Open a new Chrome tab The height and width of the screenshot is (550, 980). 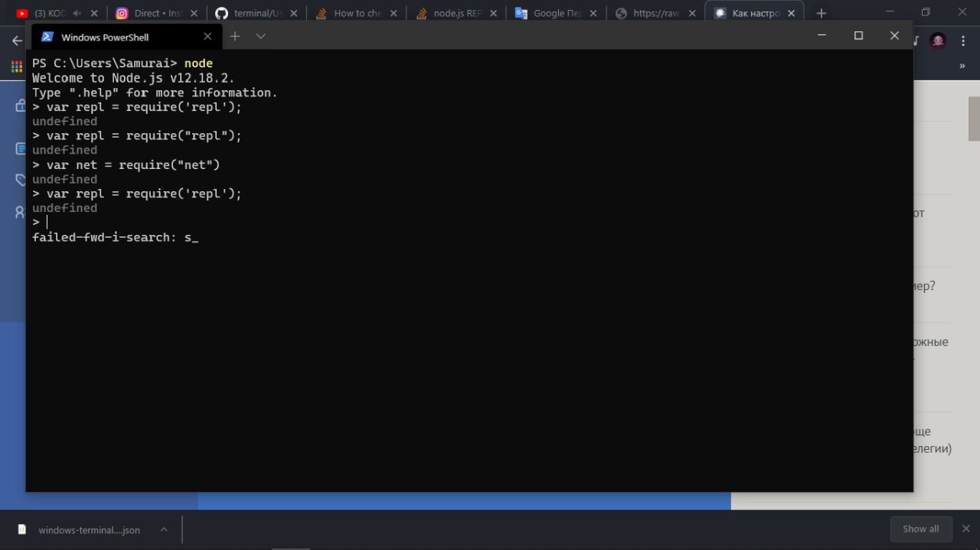click(x=822, y=13)
